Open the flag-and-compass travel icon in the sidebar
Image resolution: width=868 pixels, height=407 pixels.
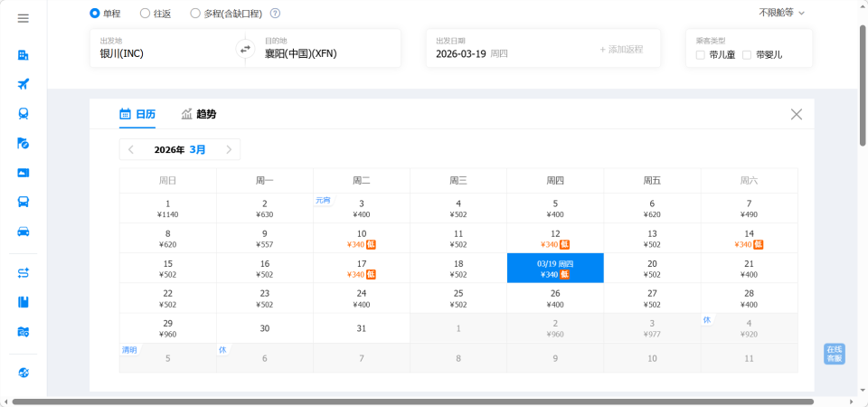coord(24,144)
